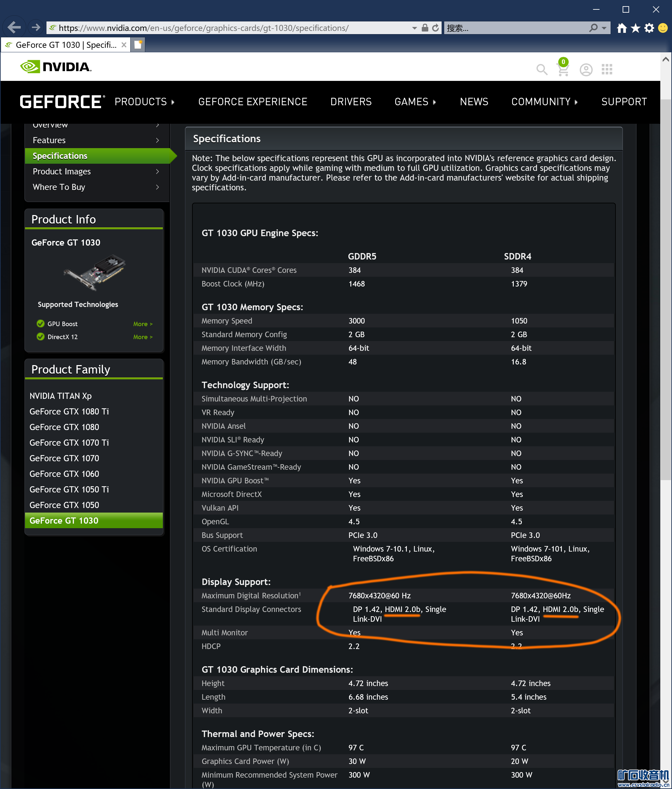The width and height of the screenshot is (672, 789).
Task: Click 'Maximum Digital Resolution' row label
Action: [x=251, y=595]
